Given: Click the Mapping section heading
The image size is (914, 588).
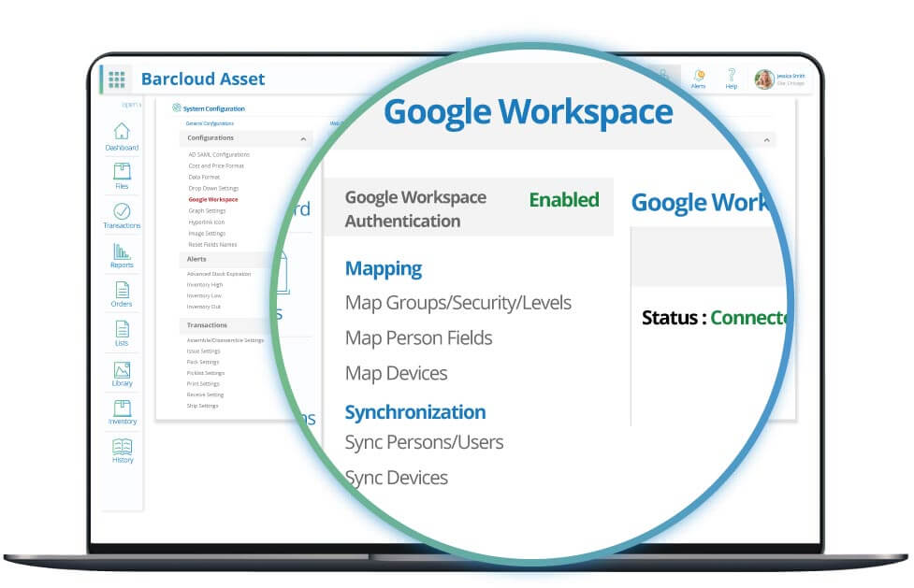Looking at the screenshot, I should (383, 268).
